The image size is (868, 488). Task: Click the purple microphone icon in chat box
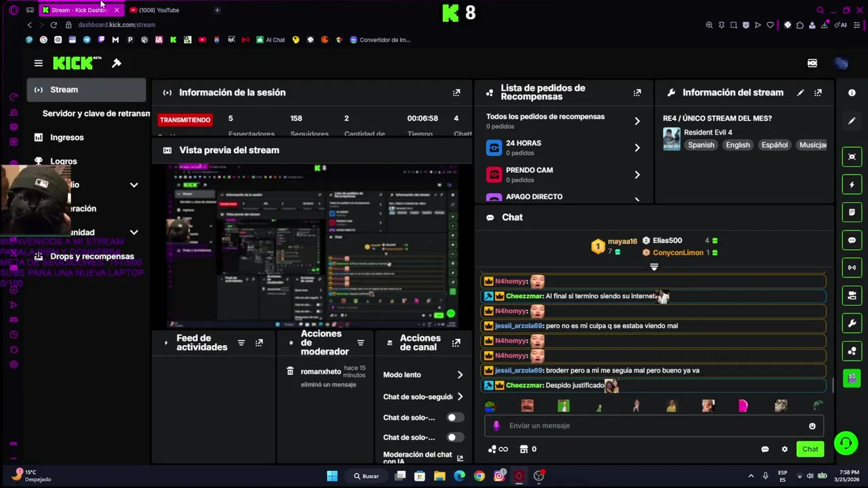496,426
